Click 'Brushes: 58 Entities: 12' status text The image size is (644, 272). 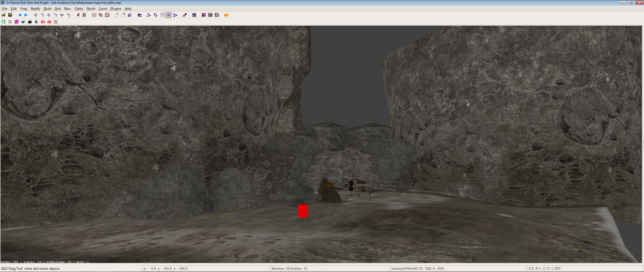coord(290,268)
